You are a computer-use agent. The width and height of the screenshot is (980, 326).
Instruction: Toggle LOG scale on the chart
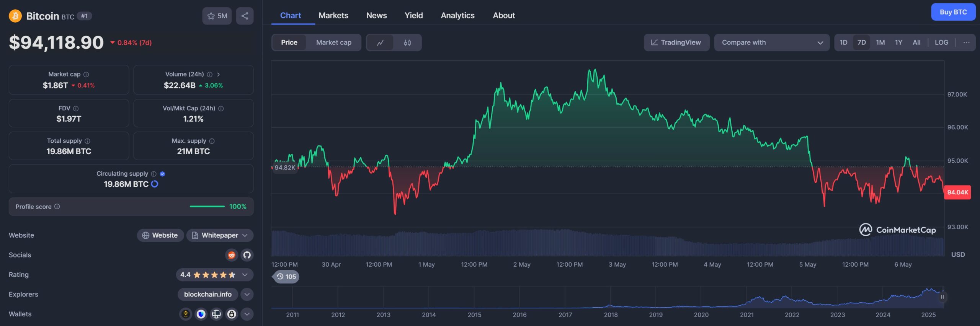941,42
